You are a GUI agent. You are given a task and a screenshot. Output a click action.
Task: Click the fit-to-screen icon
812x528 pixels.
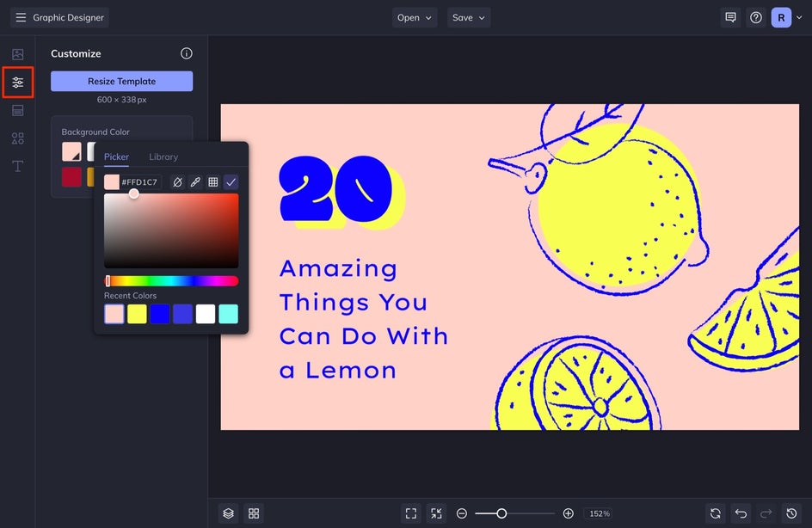pyautogui.click(x=411, y=513)
